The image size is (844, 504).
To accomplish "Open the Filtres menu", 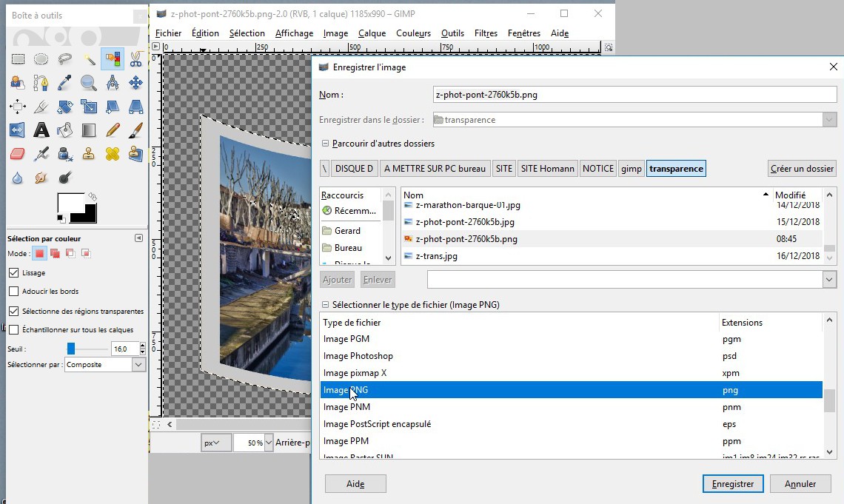I will point(486,33).
